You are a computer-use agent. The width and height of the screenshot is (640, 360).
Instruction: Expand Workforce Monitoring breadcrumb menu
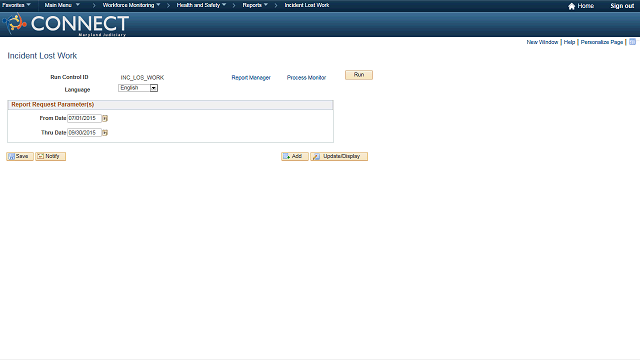click(x=131, y=5)
